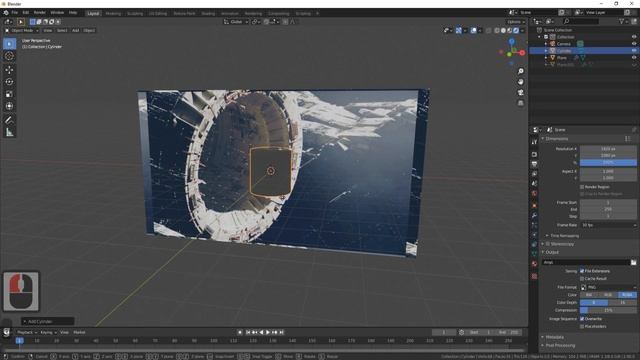Viewport: 640px width, 360px height.
Task: Toggle Stereoscopy checkbox
Action: coord(548,244)
